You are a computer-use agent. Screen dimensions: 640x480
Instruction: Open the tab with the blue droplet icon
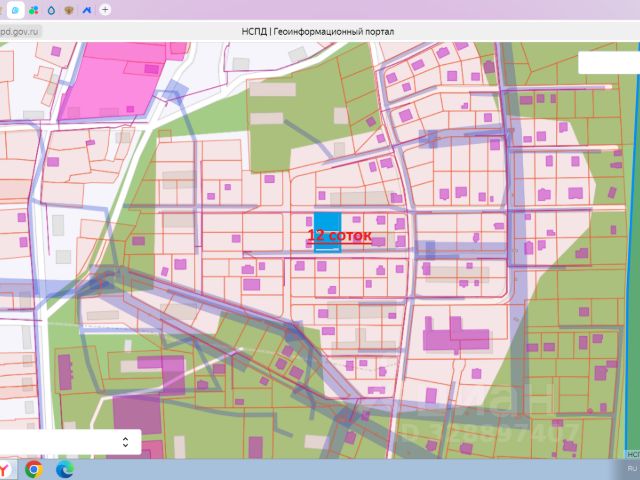pos(51,9)
